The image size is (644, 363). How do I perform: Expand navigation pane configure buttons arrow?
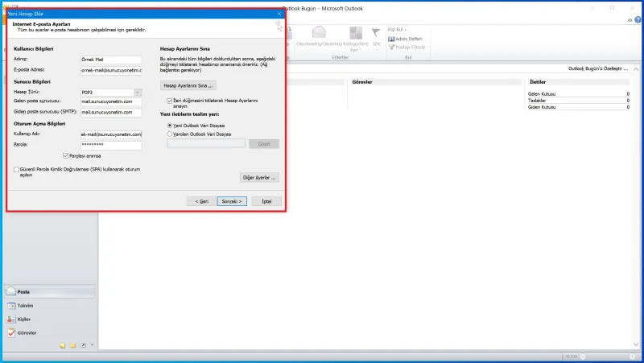click(x=92, y=345)
